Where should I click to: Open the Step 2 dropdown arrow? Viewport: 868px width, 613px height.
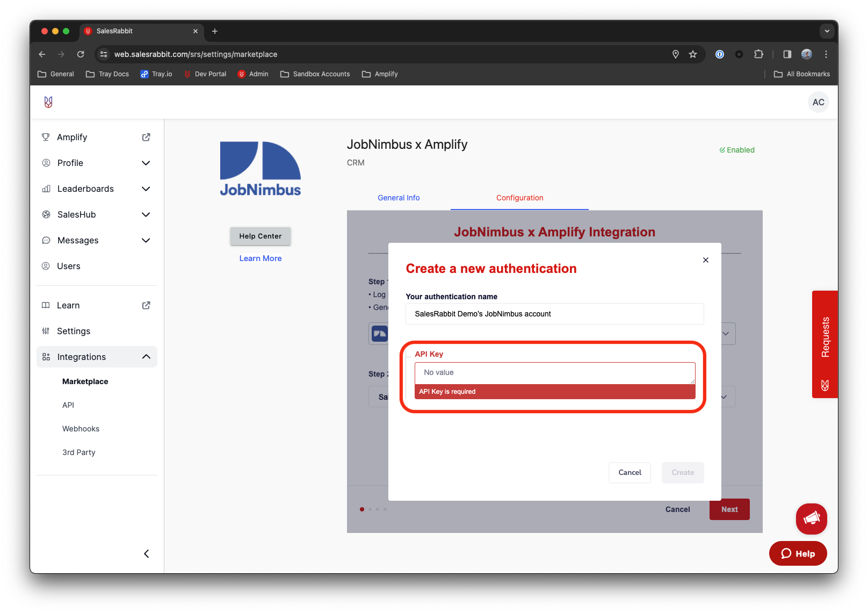click(x=725, y=397)
